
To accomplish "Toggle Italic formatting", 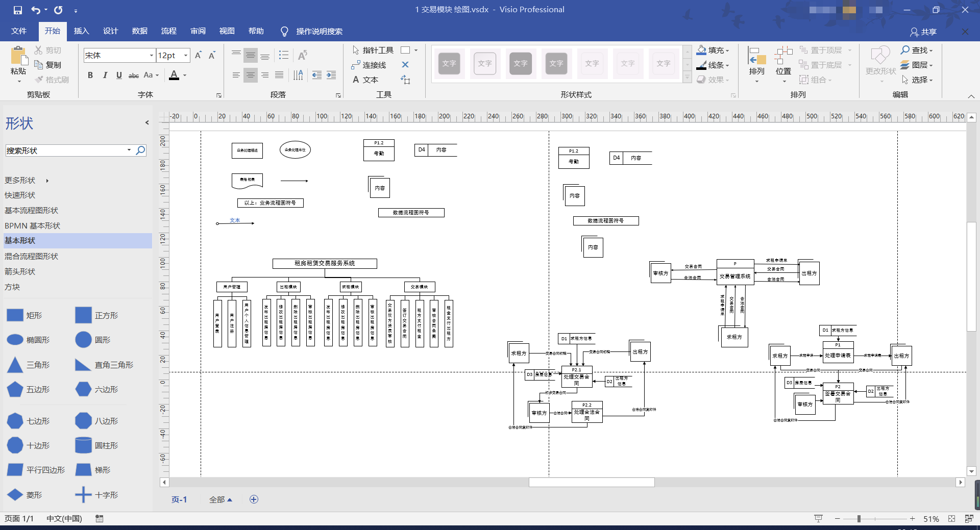I will (x=105, y=75).
